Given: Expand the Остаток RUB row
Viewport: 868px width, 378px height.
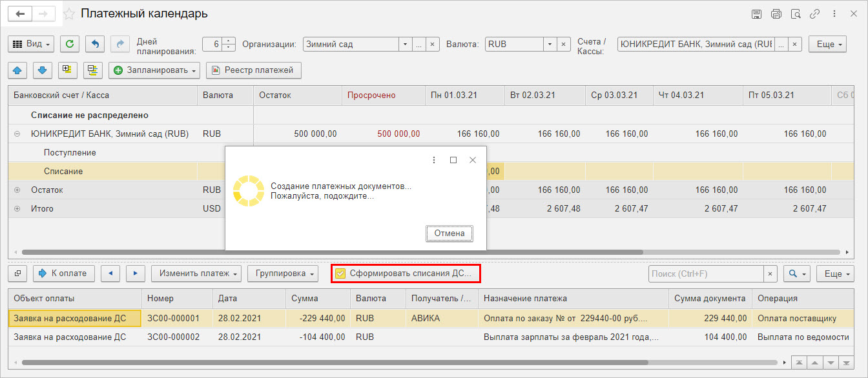Looking at the screenshot, I should 17,190.
